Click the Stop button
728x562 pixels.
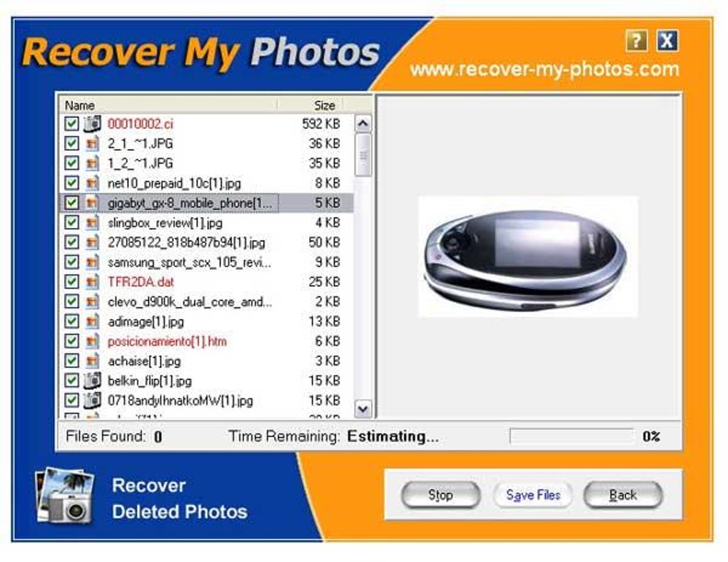[440, 495]
